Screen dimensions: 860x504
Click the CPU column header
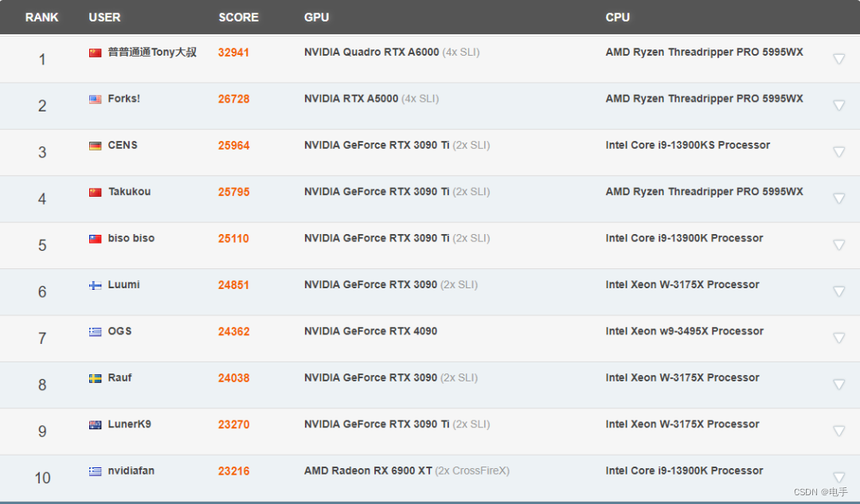point(618,18)
